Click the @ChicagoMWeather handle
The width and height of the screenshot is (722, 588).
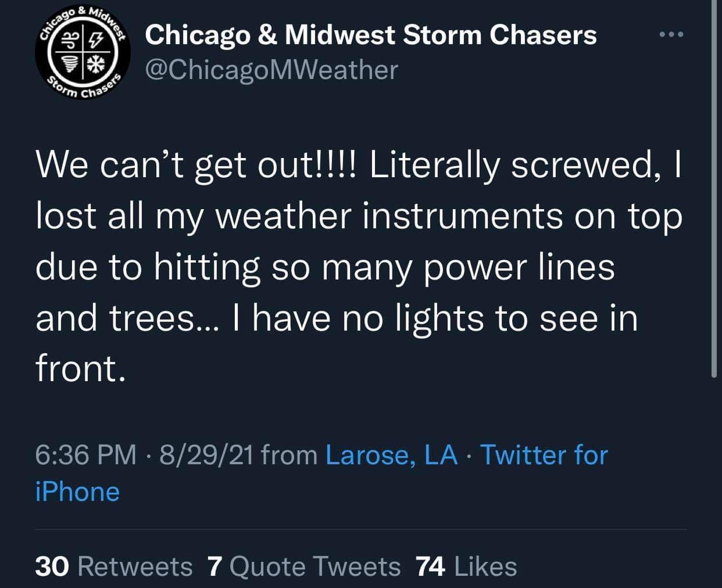click(x=271, y=70)
